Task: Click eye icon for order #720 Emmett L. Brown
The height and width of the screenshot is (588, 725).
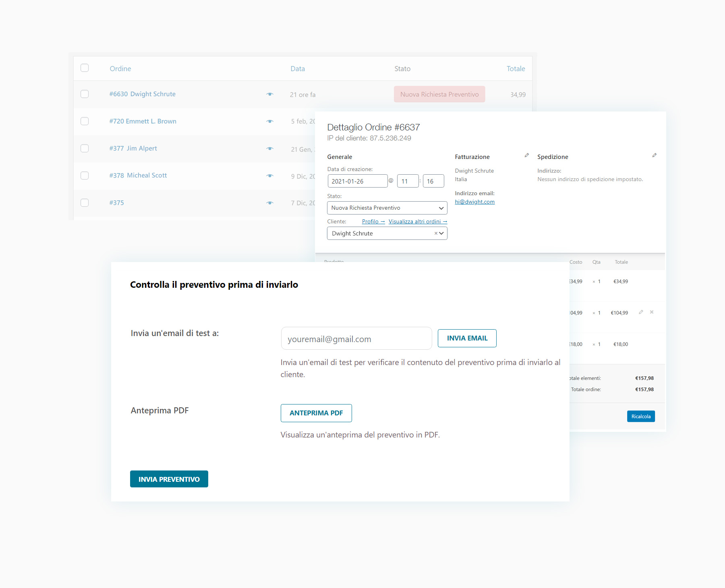Action: [270, 121]
